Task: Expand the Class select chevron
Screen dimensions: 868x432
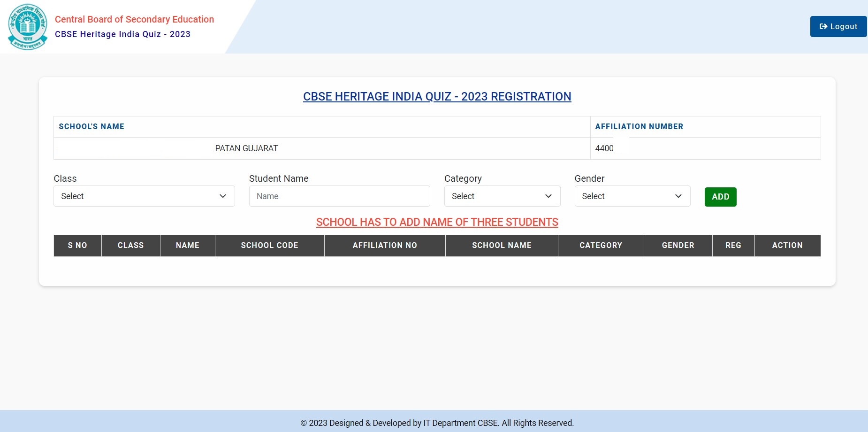Action: tap(222, 196)
